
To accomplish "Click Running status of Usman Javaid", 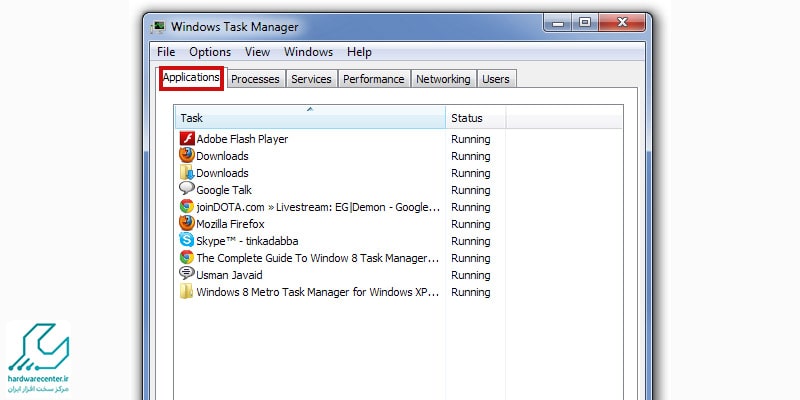I will (x=470, y=275).
